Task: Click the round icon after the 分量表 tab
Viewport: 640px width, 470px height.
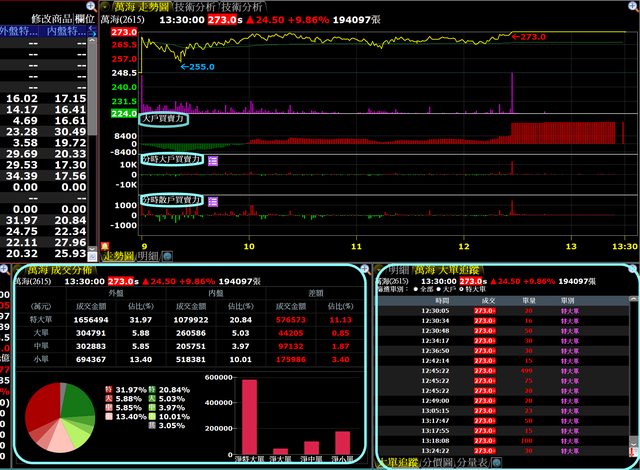Action: 497,463
